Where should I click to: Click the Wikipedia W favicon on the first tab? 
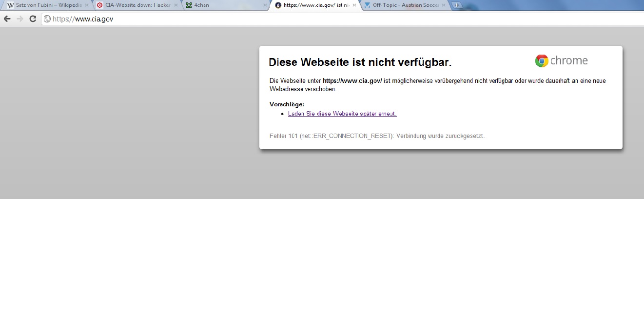(10, 5)
